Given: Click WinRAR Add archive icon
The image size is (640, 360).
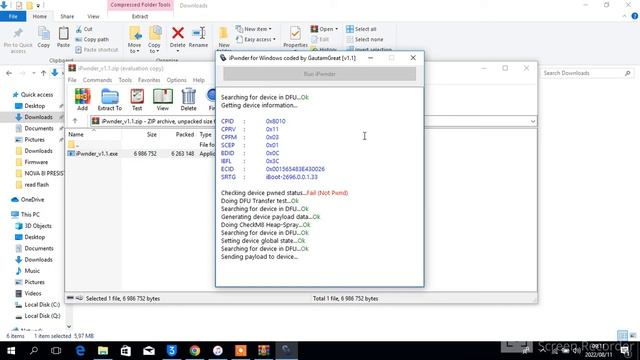Looking at the screenshot, I should (x=82, y=99).
